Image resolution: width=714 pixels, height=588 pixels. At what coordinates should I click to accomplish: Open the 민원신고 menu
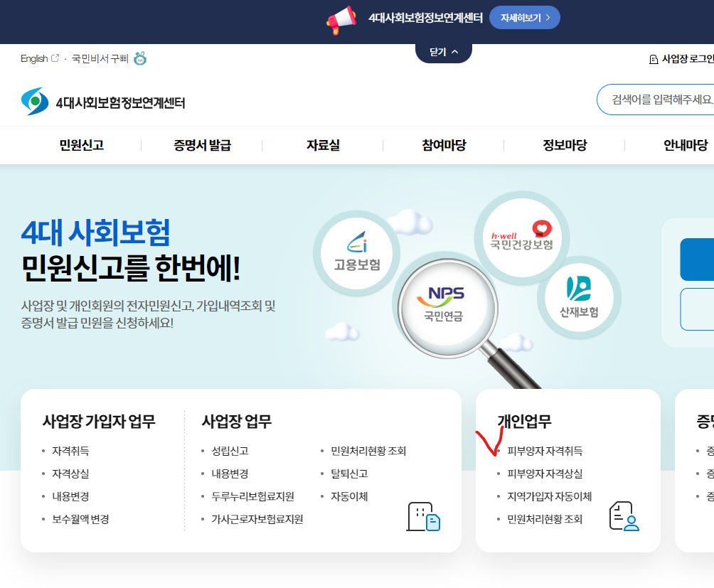pyautogui.click(x=82, y=145)
